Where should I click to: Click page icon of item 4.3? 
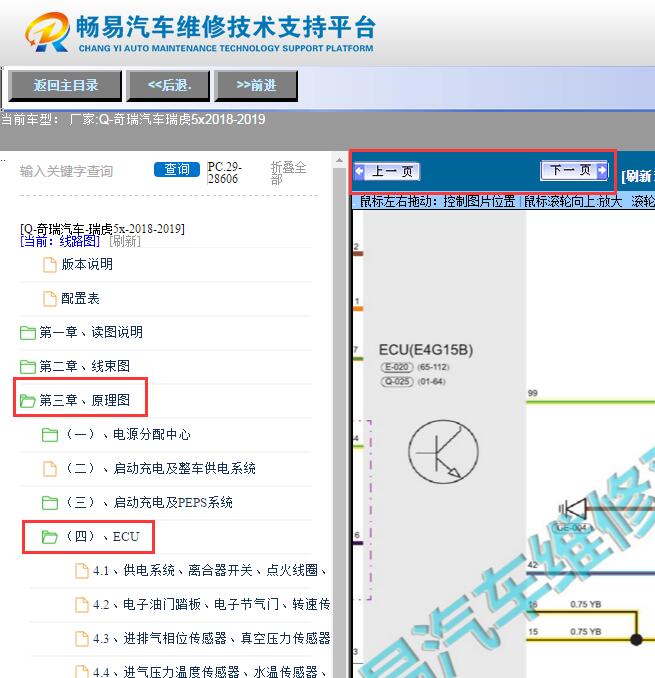(82, 639)
